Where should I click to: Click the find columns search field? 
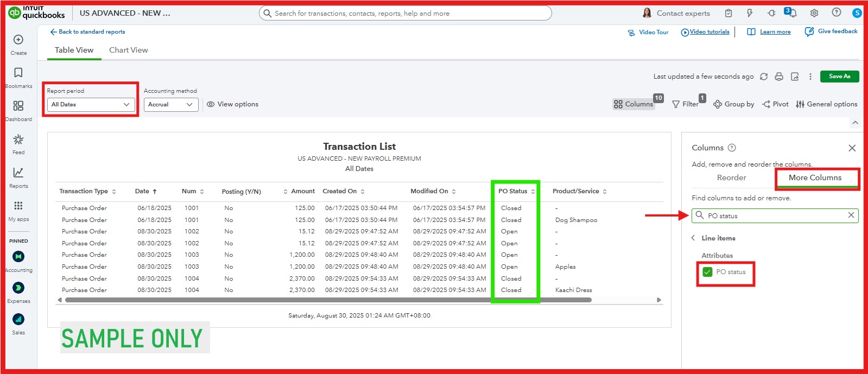point(775,215)
